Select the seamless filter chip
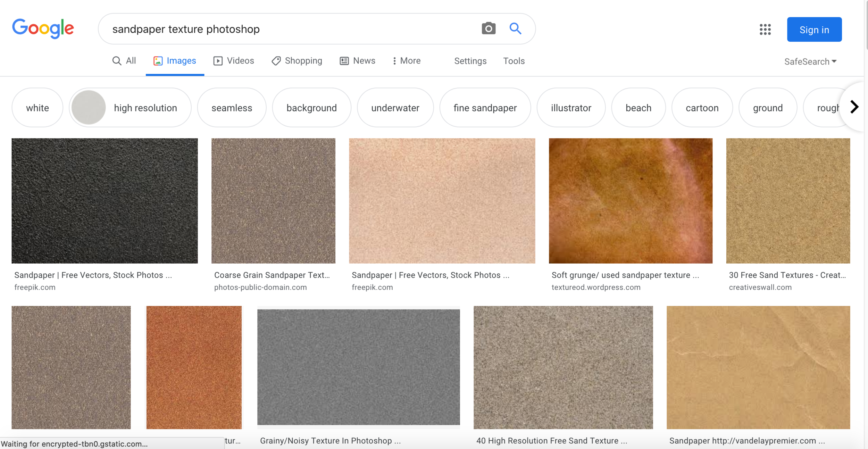The image size is (868, 449). tap(232, 108)
